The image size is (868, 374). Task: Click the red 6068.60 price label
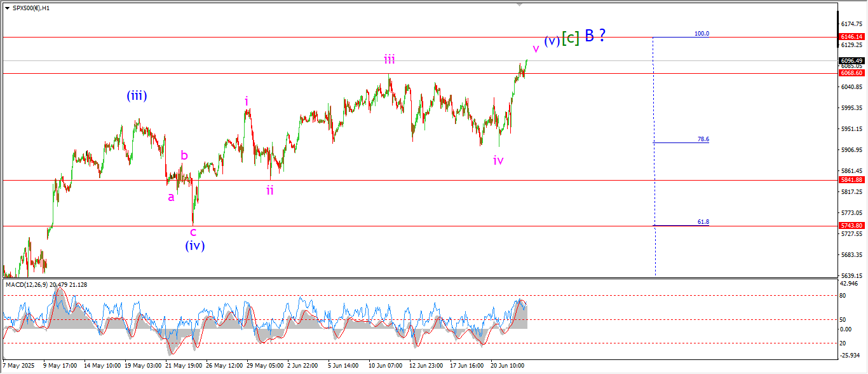tap(851, 73)
